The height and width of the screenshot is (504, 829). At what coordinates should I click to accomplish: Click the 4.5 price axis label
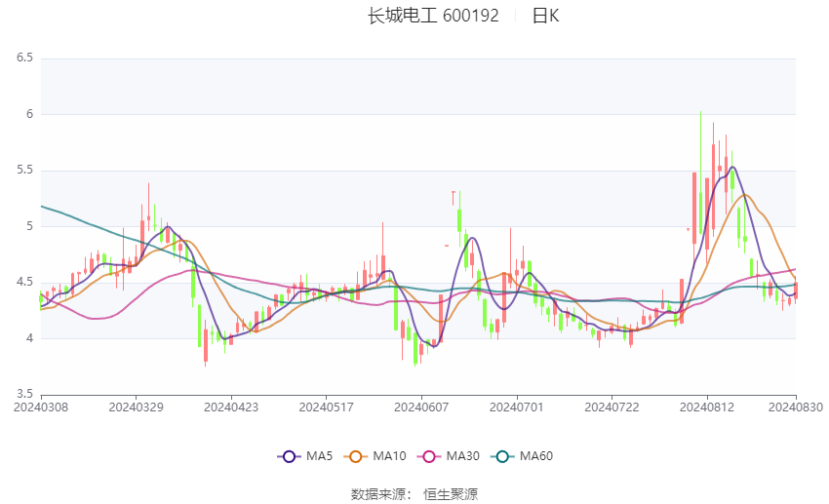24,282
